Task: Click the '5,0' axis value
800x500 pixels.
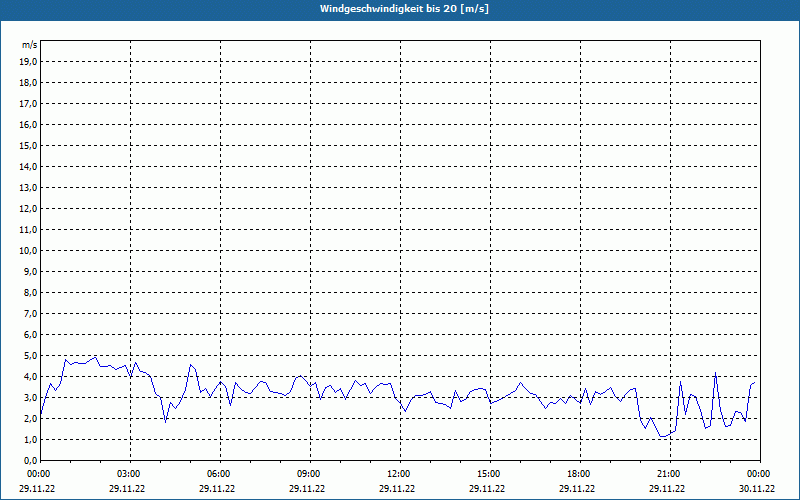Action: (30, 355)
